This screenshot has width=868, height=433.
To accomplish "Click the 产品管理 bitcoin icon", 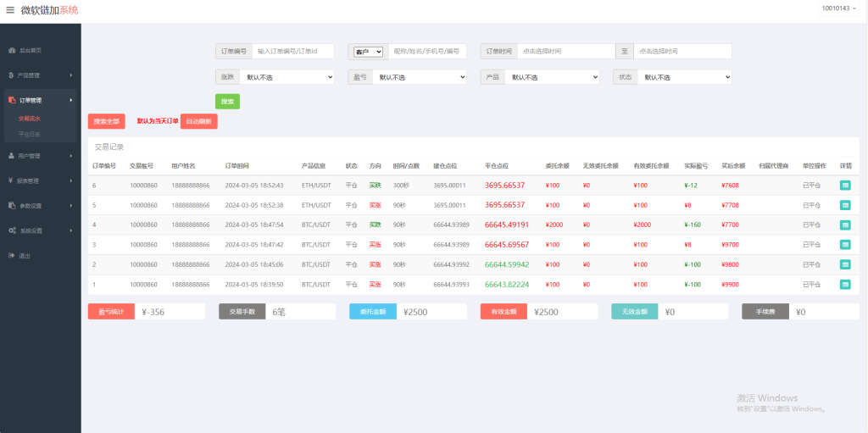I will [x=11, y=75].
